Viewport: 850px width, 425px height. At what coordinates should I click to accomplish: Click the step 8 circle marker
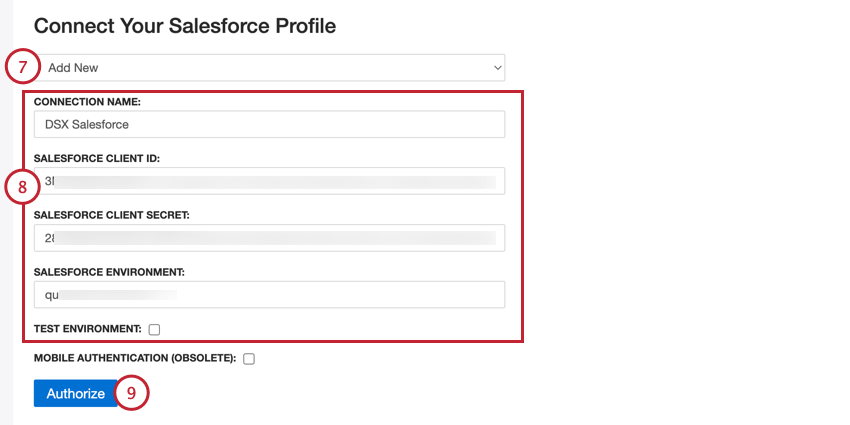(x=23, y=186)
